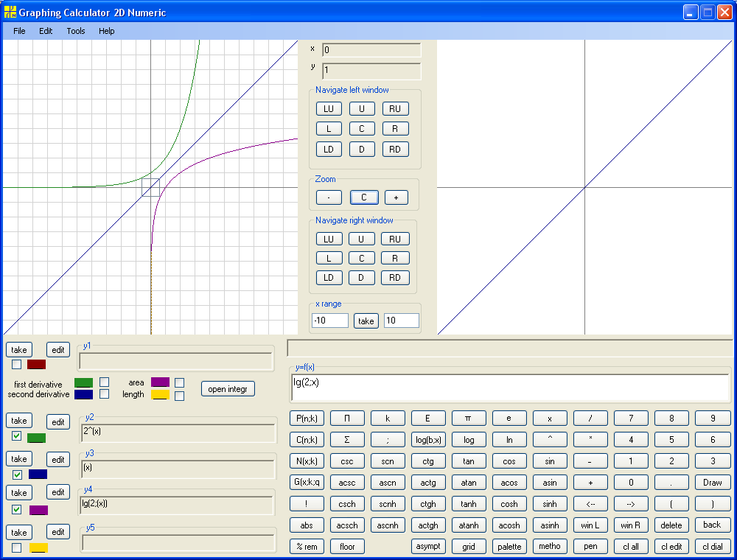Click the floor function key
Image resolution: width=737 pixels, height=560 pixels.
[x=347, y=547]
